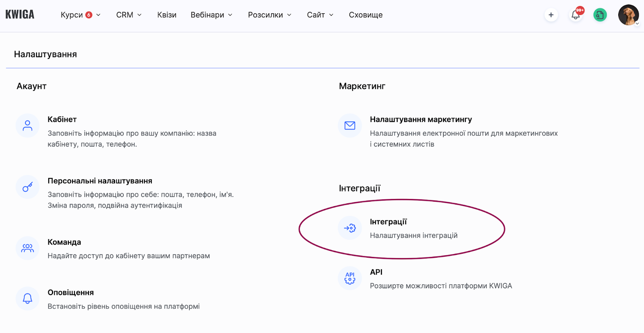Open the Налаштування маркетингу link
Screen dimensions: 644x333
point(421,120)
